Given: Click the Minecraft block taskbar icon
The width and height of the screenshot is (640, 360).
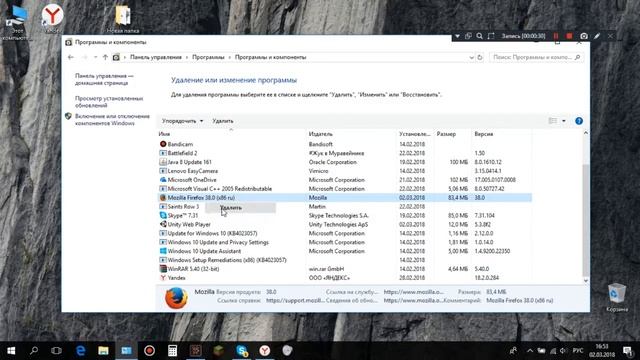Looking at the screenshot, I should click(x=219, y=351).
